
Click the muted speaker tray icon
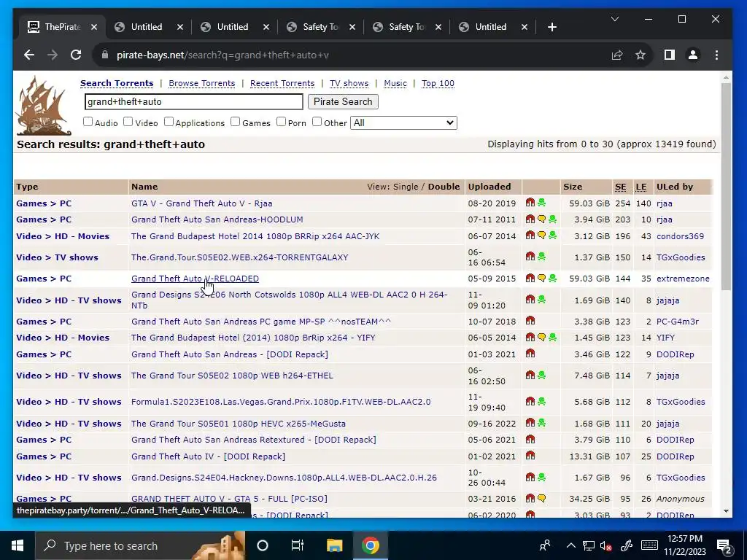(605, 545)
